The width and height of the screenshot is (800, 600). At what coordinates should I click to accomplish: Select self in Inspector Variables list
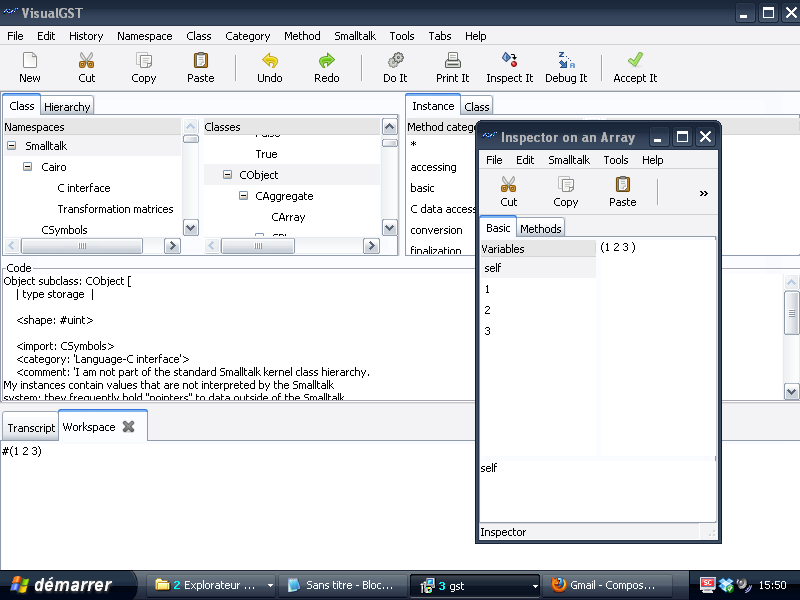538,268
